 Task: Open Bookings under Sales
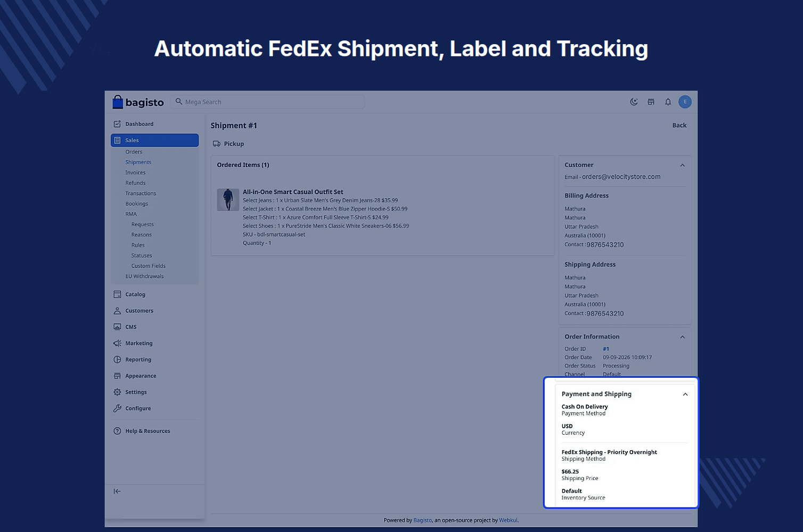click(136, 204)
